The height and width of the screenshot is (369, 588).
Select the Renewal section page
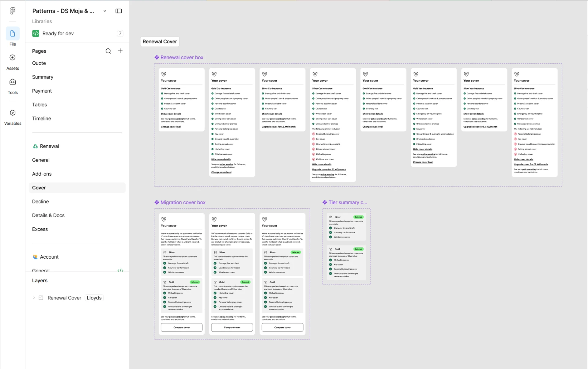(x=46, y=146)
